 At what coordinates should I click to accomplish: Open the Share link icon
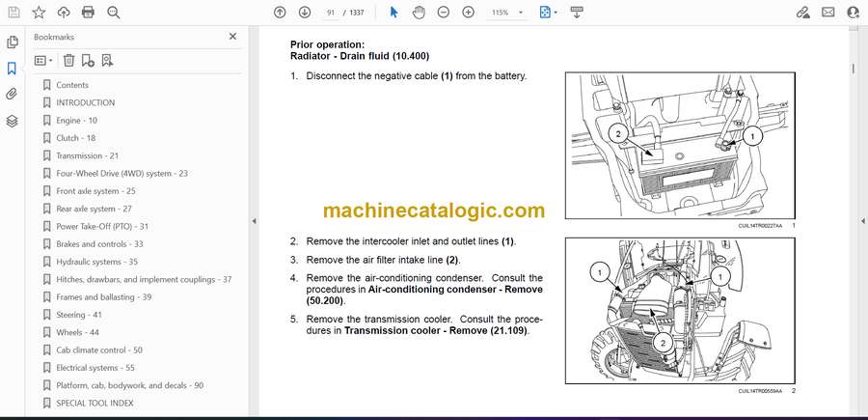803,13
